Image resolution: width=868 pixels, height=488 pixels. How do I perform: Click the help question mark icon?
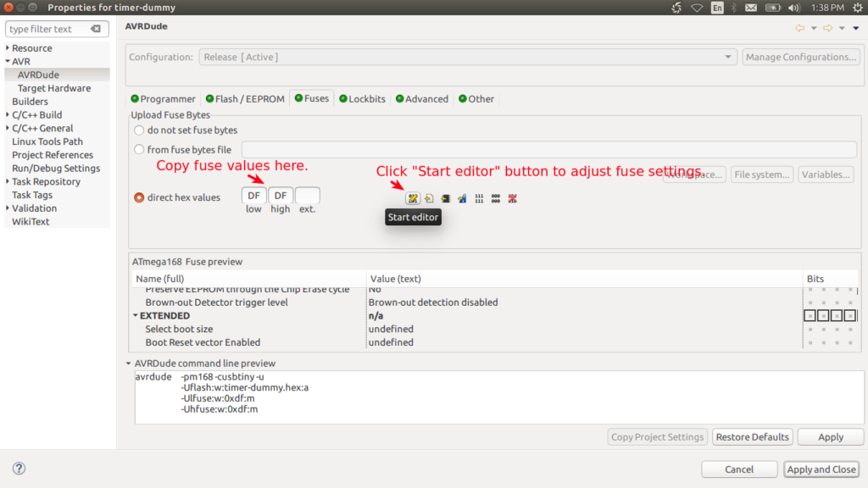point(18,469)
